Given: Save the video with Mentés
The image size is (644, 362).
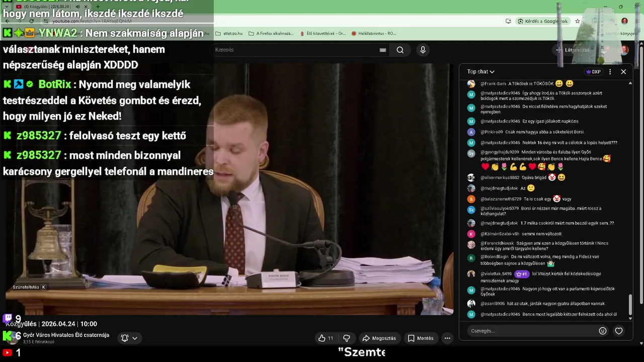Looking at the screenshot, I should (421, 338).
